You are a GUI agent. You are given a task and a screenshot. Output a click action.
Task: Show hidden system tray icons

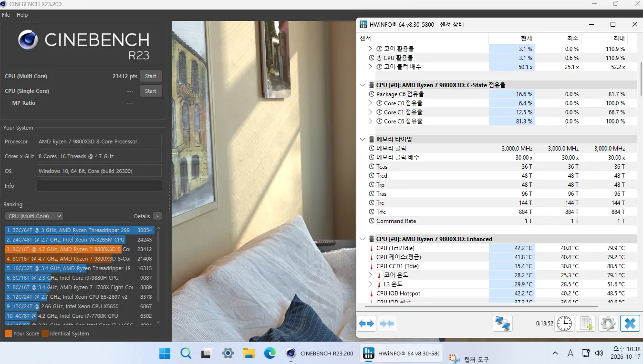[x=555, y=353]
